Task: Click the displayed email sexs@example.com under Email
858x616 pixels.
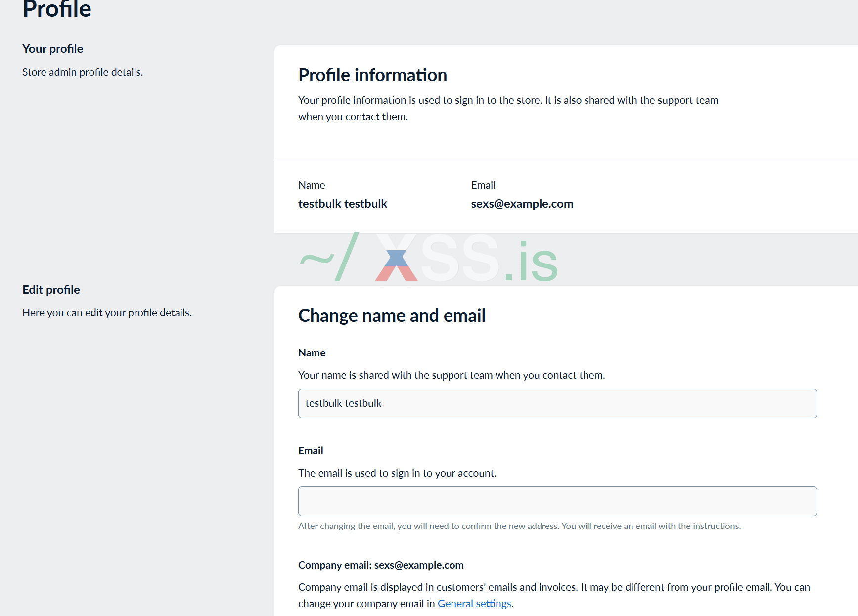Action: (522, 204)
